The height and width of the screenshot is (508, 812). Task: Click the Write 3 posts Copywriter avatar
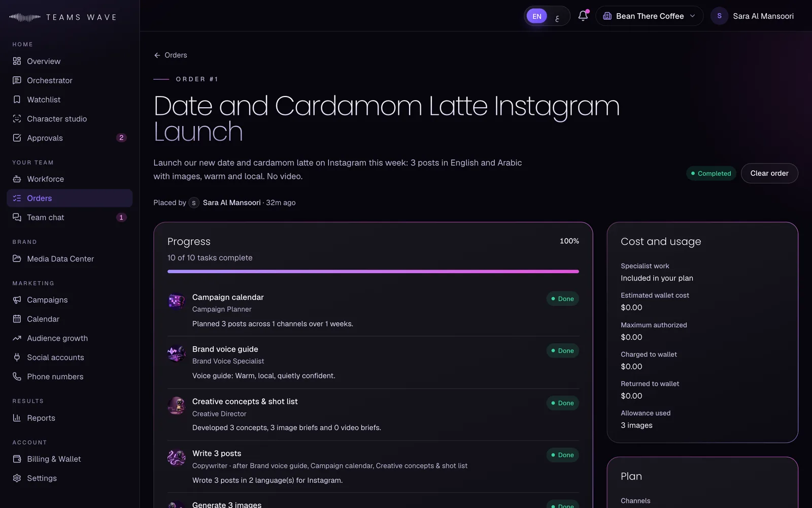(x=177, y=457)
